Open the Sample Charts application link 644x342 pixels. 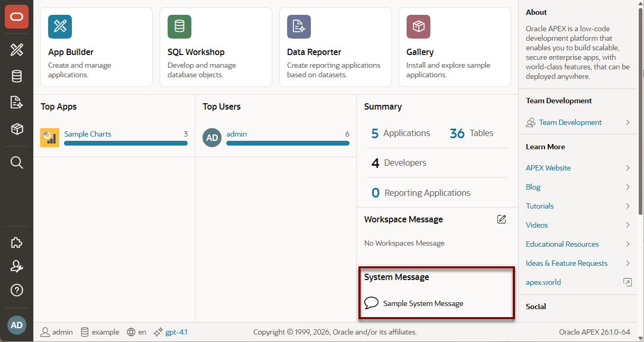coord(88,134)
